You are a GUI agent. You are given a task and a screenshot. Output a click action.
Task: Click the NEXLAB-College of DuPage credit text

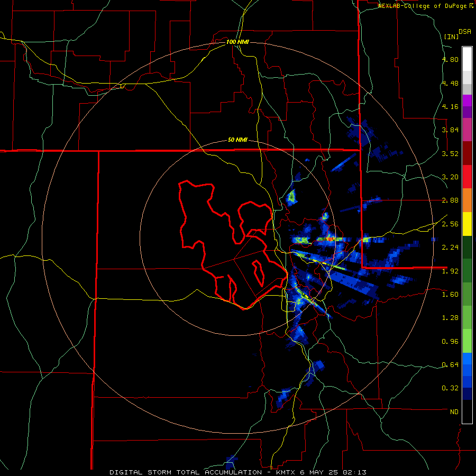423,6
